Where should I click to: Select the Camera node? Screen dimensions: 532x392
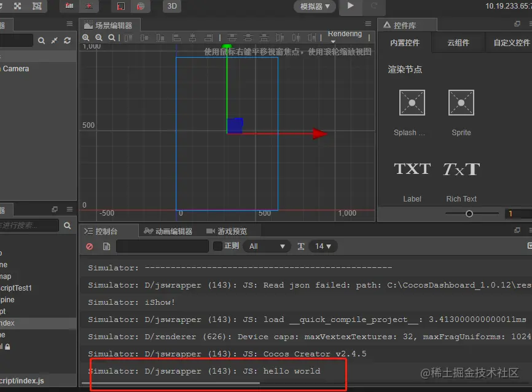(x=15, y=69)
